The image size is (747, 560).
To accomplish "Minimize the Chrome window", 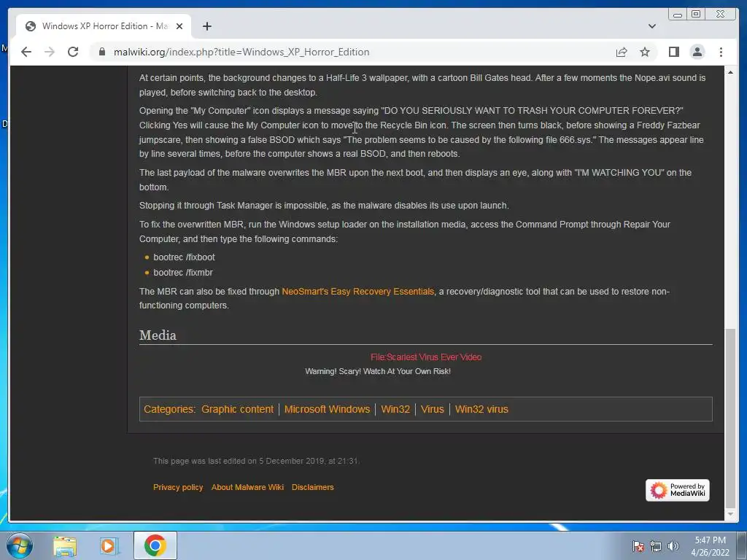I will (x=677, y=15).
